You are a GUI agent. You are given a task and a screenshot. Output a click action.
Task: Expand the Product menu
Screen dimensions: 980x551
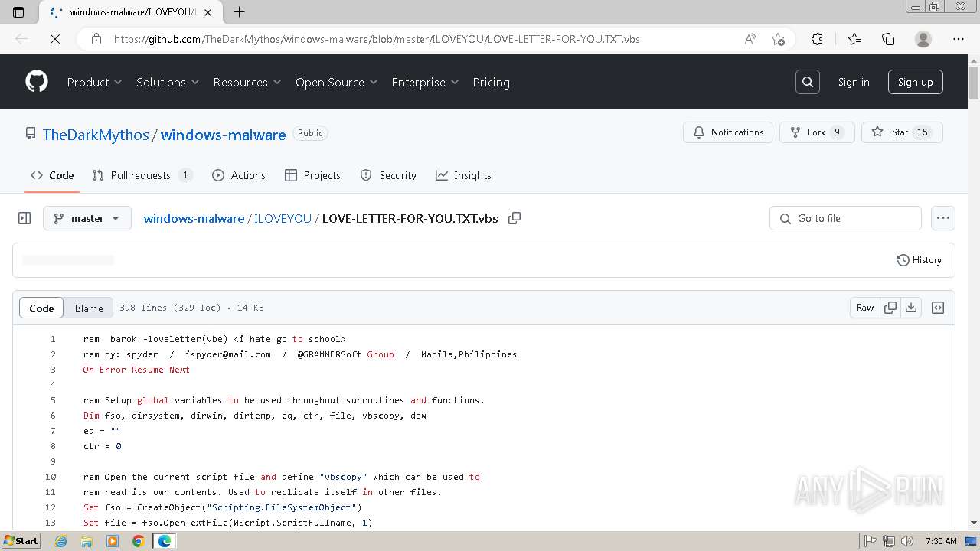tap(94, 82)
